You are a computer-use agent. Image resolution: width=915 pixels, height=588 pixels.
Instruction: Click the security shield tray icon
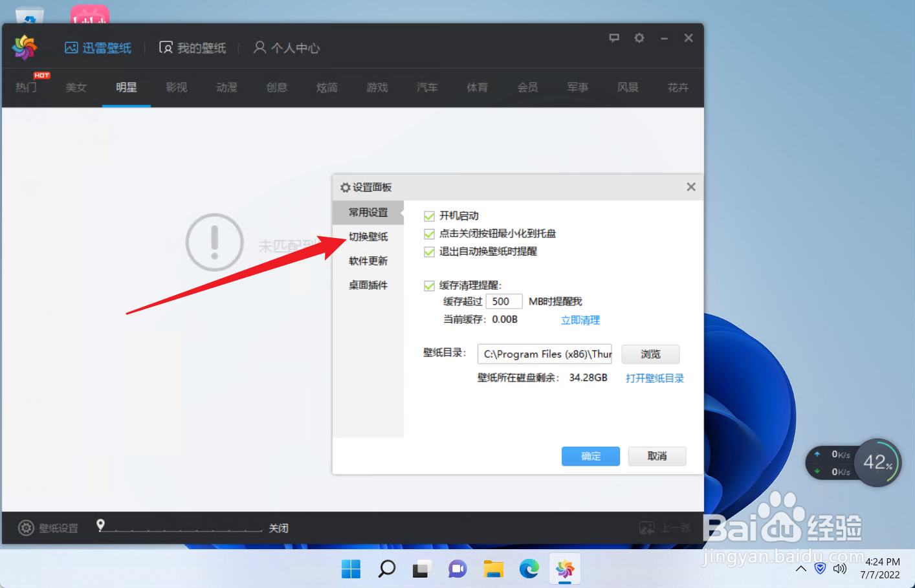(x=821, y=569)
